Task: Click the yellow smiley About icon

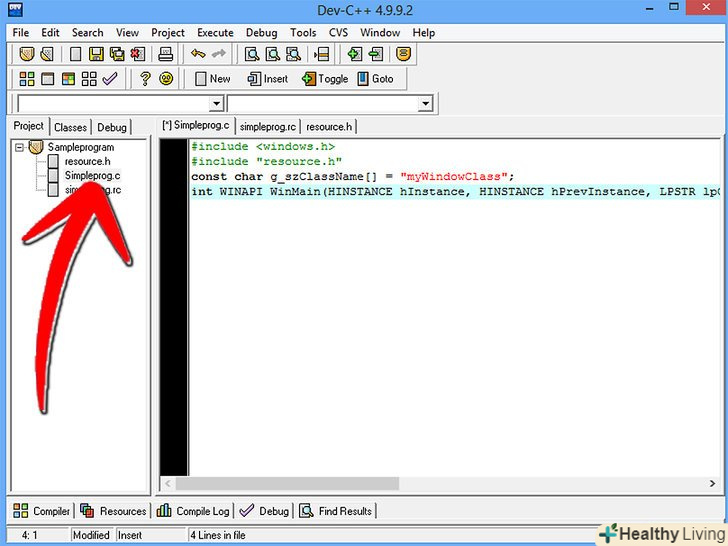Action: click(166, 78)
